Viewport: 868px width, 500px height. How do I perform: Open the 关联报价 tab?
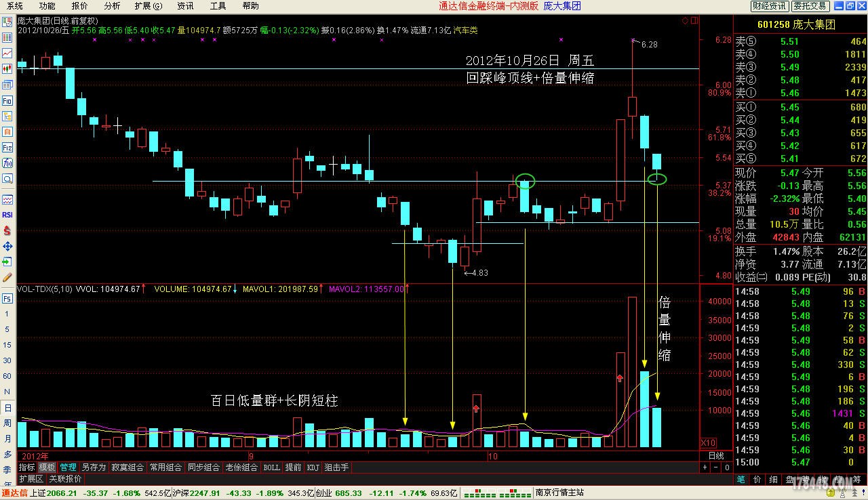point(65,478)
